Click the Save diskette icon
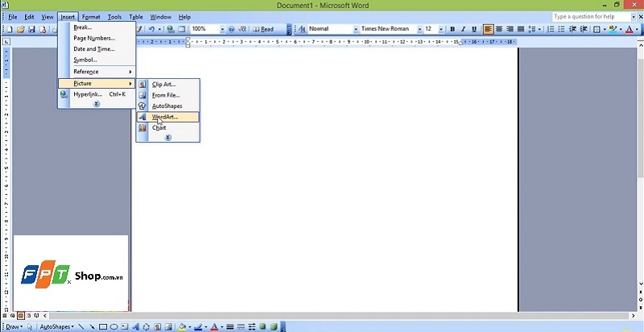Viewport: 644px width, 332px height. (x=31, y=29)
